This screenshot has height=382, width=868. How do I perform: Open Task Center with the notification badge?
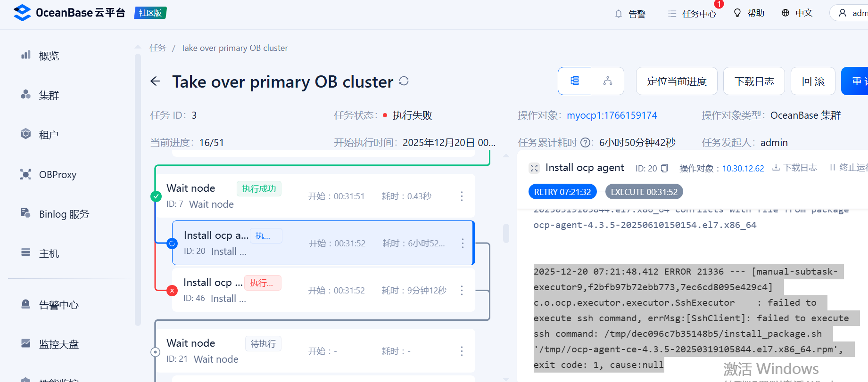pos(692,14)
